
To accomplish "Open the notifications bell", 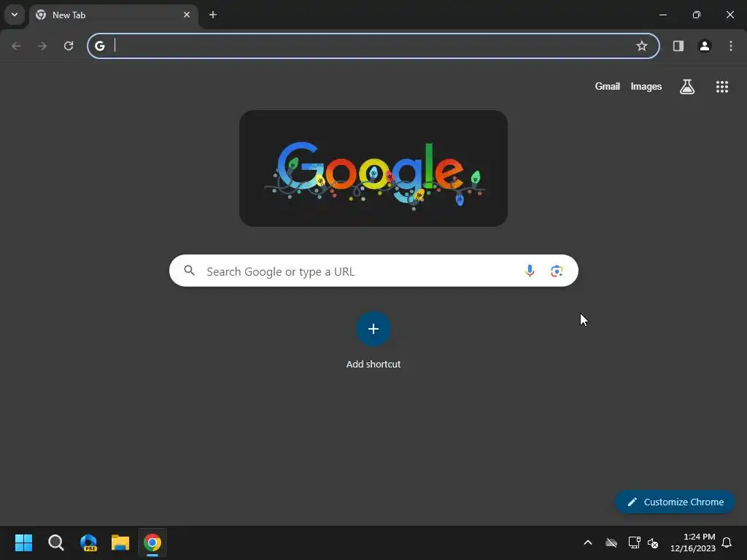I will click(x=727, y=542).
